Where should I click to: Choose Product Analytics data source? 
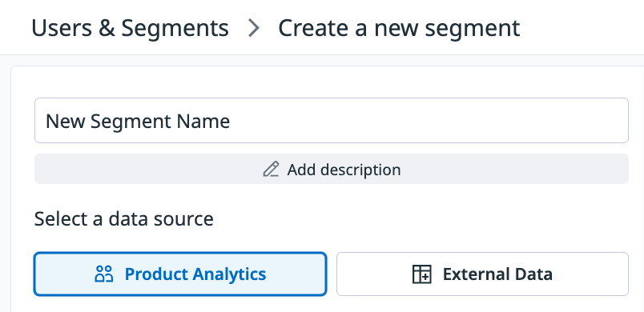tap(180, 274)
